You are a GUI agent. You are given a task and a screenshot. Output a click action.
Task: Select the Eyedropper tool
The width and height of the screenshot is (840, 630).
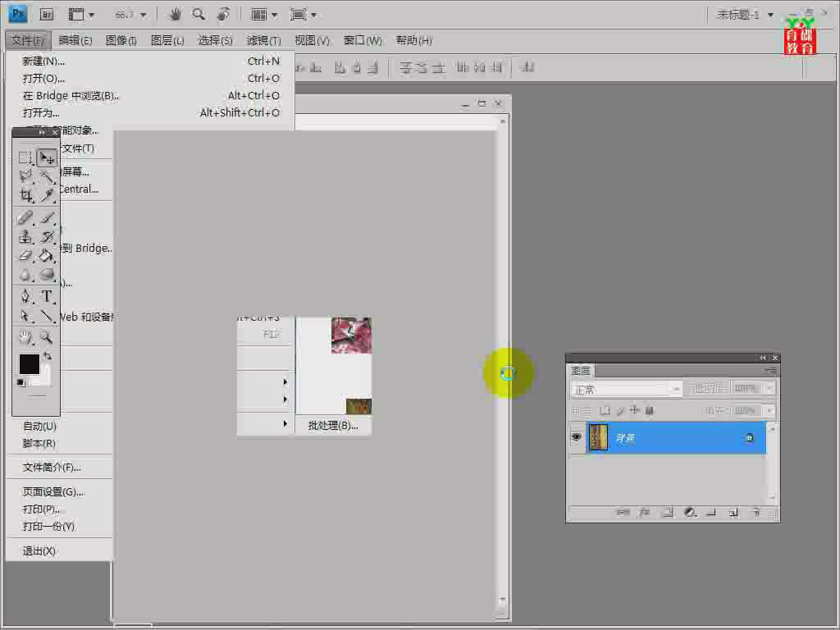[x=47, y=195]
